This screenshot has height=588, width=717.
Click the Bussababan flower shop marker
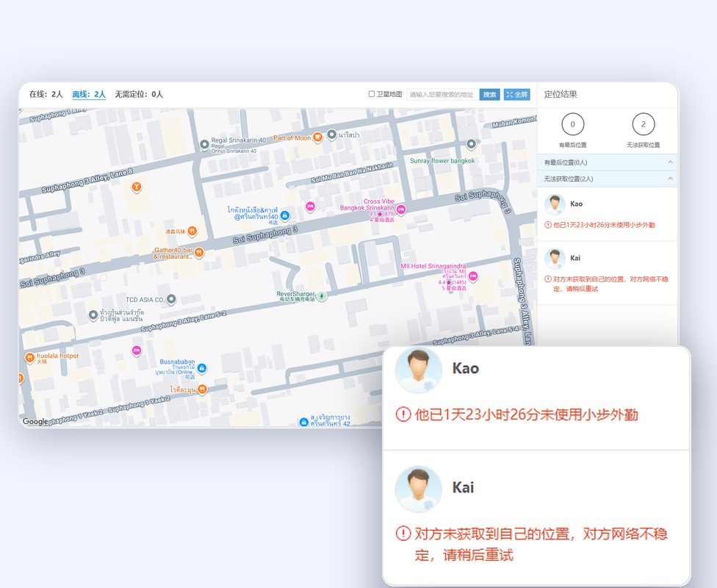tap(201, 368)
